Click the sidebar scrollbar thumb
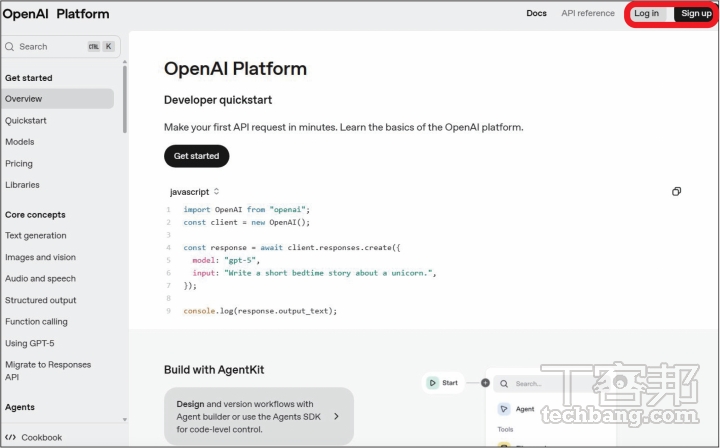 [125, 99]
